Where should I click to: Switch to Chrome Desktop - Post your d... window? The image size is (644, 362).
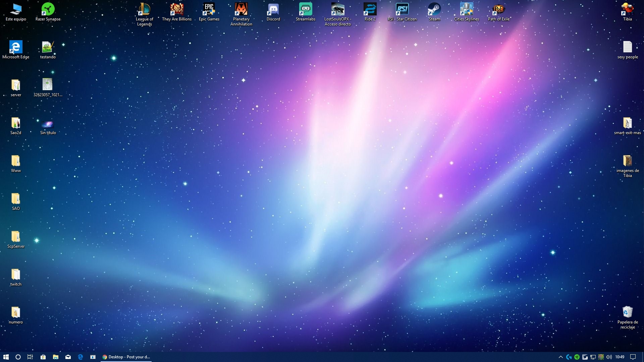126,357
